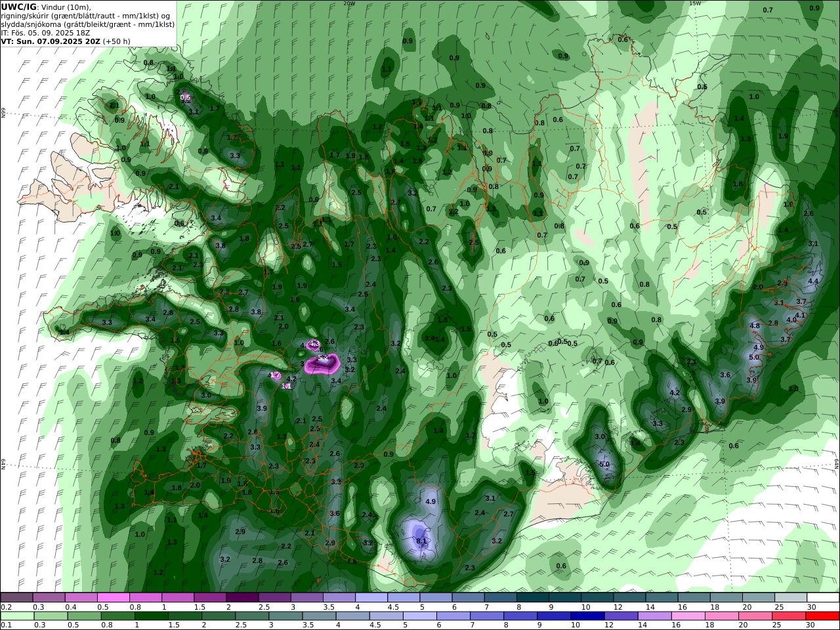The width and height of the screenshot is (840, 630).
Task: Click the '0.1' label in the bottom legend row
Action: coord(6,625)
